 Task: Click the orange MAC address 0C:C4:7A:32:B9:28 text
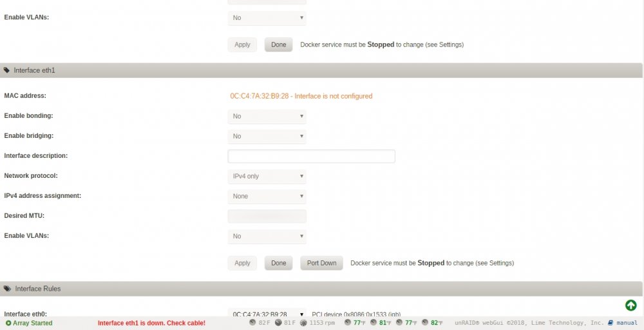coord(259,96)
